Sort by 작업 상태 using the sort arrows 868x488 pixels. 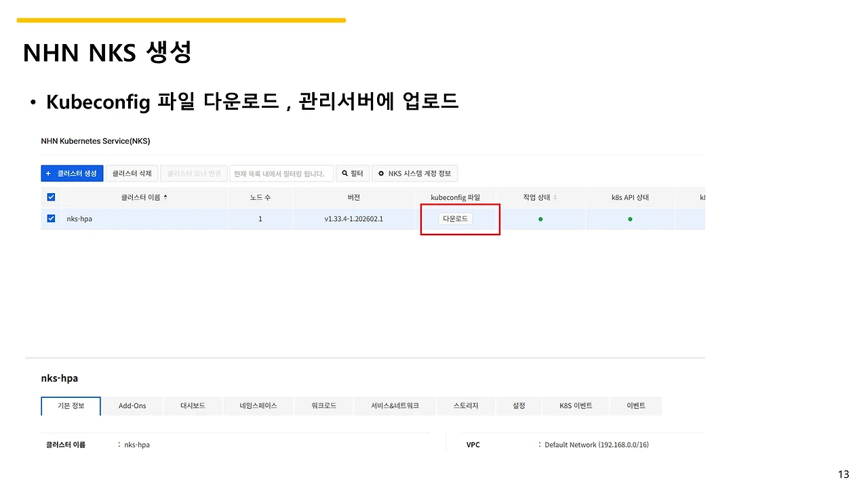[x=555, y=197]
